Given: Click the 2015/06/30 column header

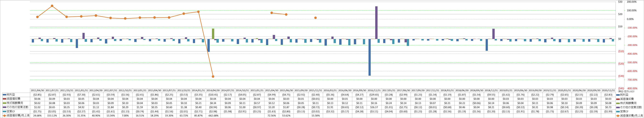Looking at the screenshot, I should point(286,90).
